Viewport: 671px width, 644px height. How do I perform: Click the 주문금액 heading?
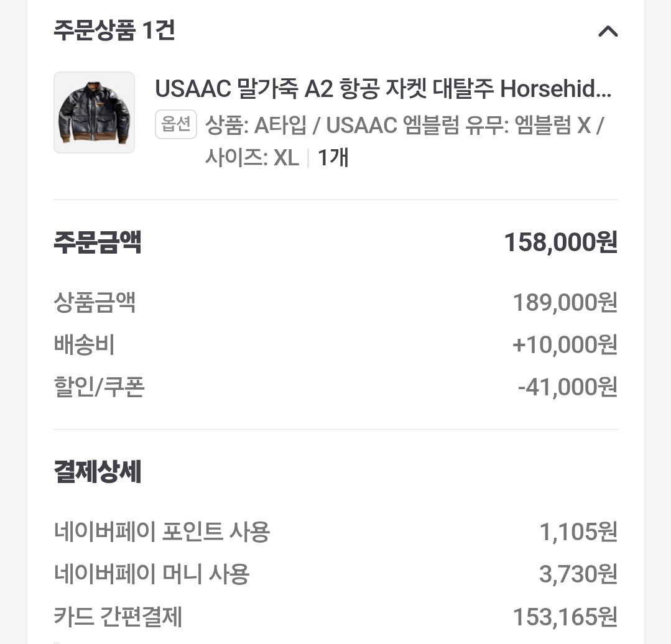click(98, 242)
